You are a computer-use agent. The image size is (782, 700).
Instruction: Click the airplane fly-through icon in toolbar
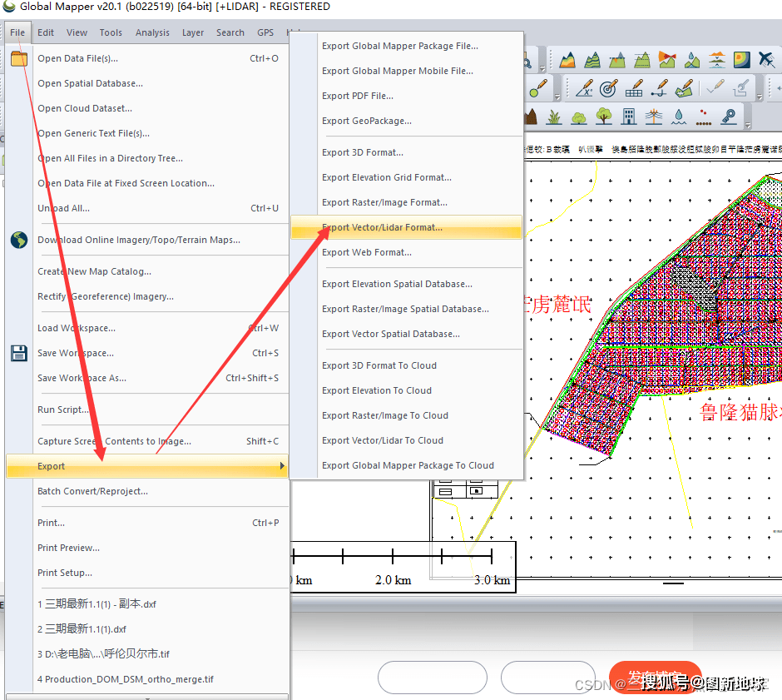pos(767,60)
